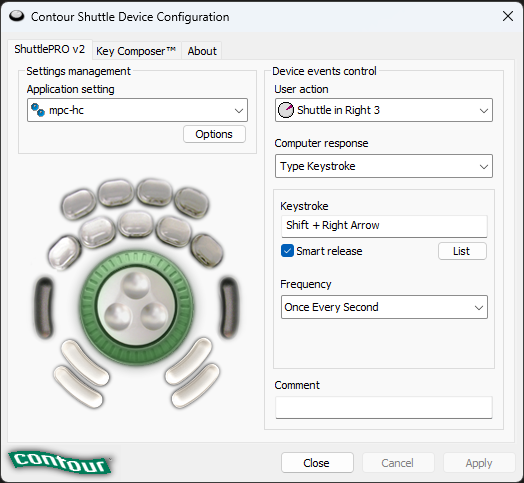Expand the Frequency dropdown
This screenshot has height=483, width=524.
pos(384,307)
